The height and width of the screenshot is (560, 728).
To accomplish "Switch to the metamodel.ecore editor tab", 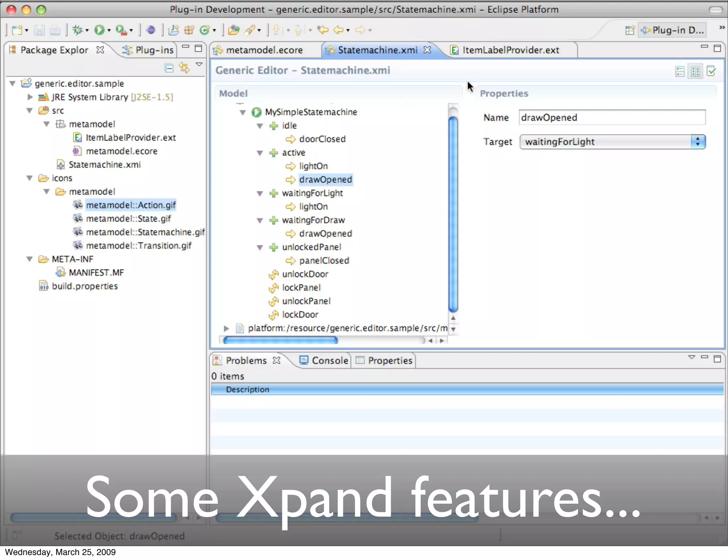I will [x=264, y=50].
